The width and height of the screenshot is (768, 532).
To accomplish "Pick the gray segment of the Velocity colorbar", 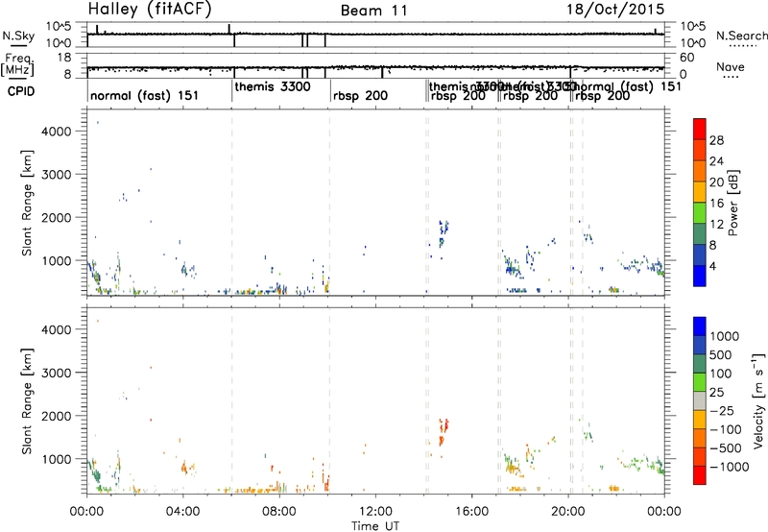I will tap(700, 400).
